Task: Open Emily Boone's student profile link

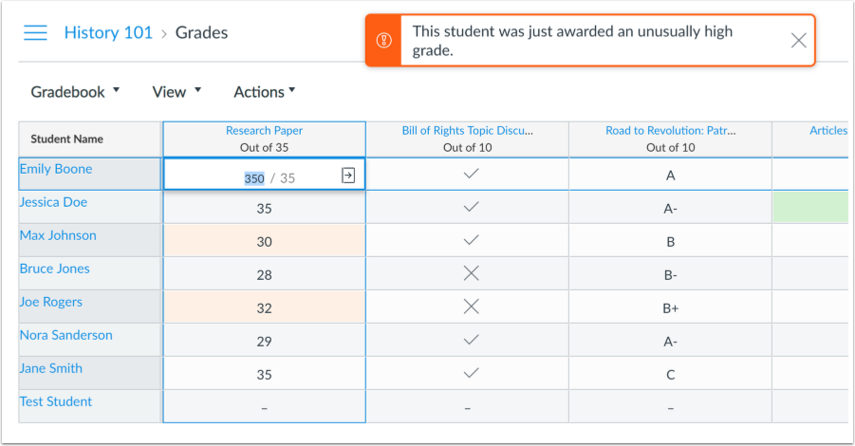Action: pyautogui.click(x=56, y=169)
